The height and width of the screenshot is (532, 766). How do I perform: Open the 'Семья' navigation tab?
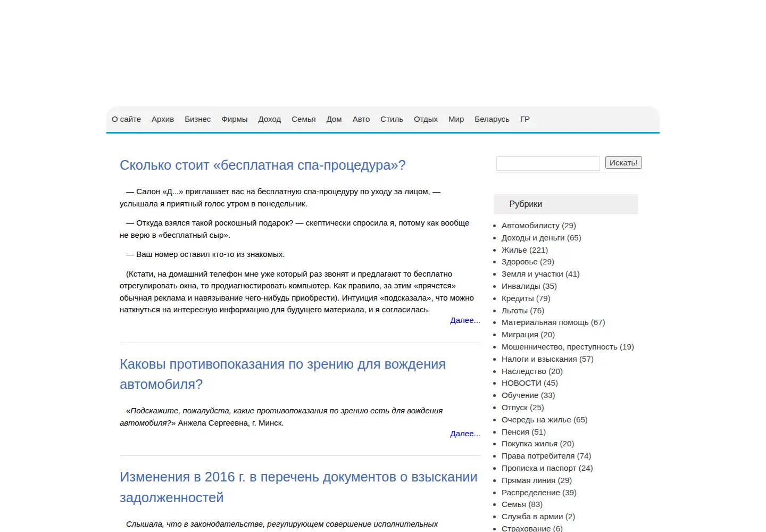304,119
